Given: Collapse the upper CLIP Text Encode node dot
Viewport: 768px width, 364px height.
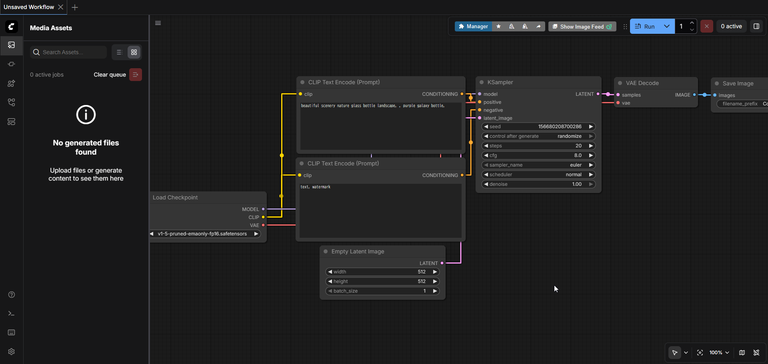Looking at the screenshot, I should (303, 82).
